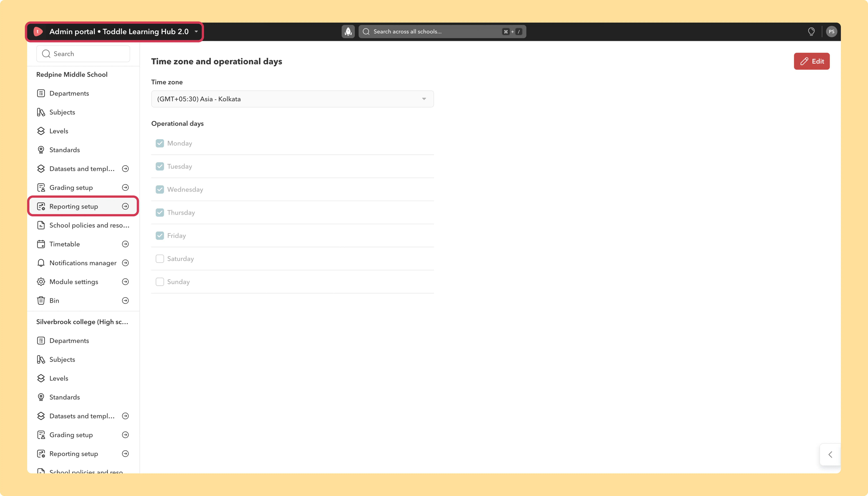Expand Redpine Datasets and templates arrow

tap(125, 169)
